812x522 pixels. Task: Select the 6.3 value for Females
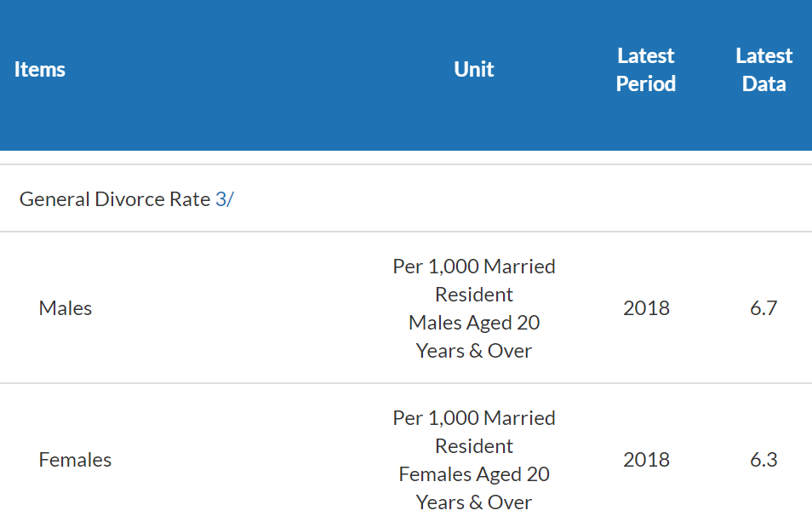763,460
